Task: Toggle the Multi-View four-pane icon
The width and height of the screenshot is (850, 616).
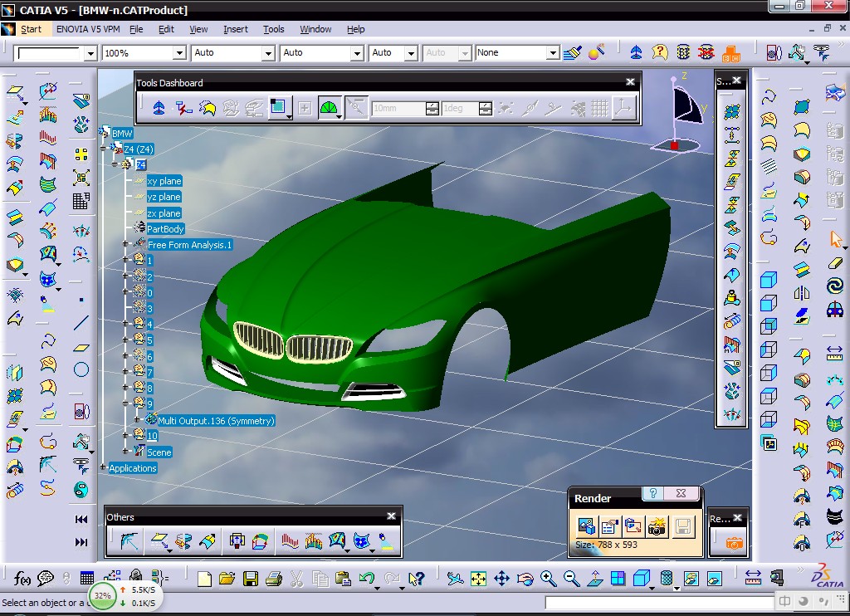Action: [618, 579]
